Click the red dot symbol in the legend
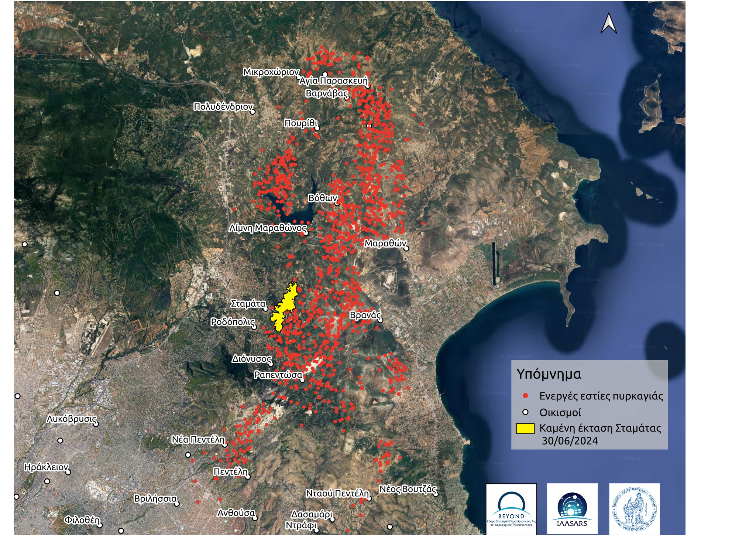This screenshot has width=756, height=535. [525, 396]
